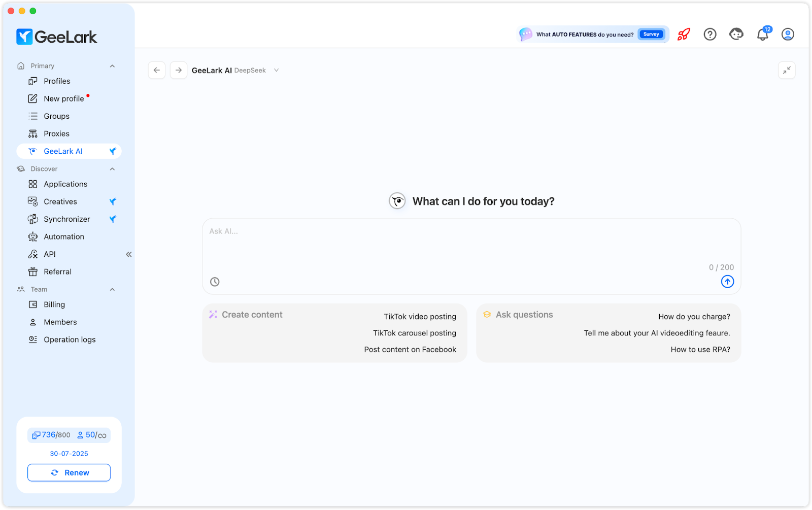Select GeeLark AI in the sidebar
The height and width of the screenshot is (510, 812).
[x=69, y=151]
